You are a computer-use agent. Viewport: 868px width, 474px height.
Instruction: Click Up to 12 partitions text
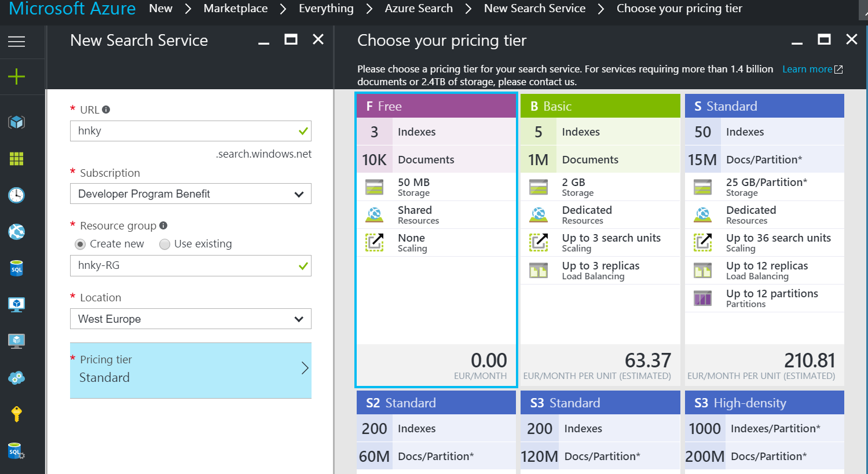click(772, 293)
